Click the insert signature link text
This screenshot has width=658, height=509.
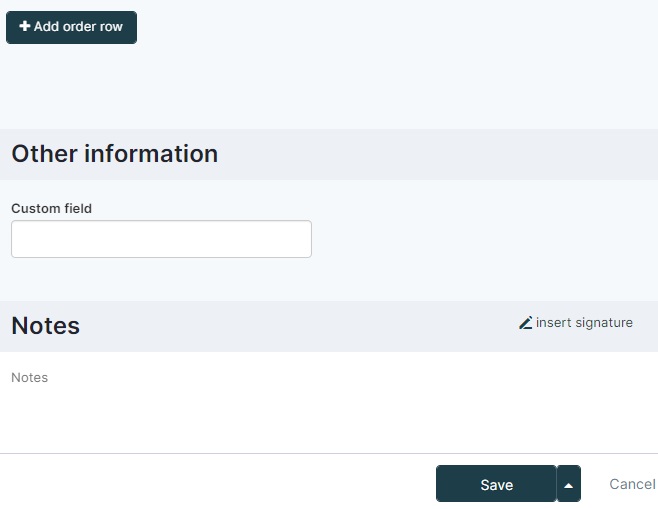pyautogui.click(x=584, y=323)
